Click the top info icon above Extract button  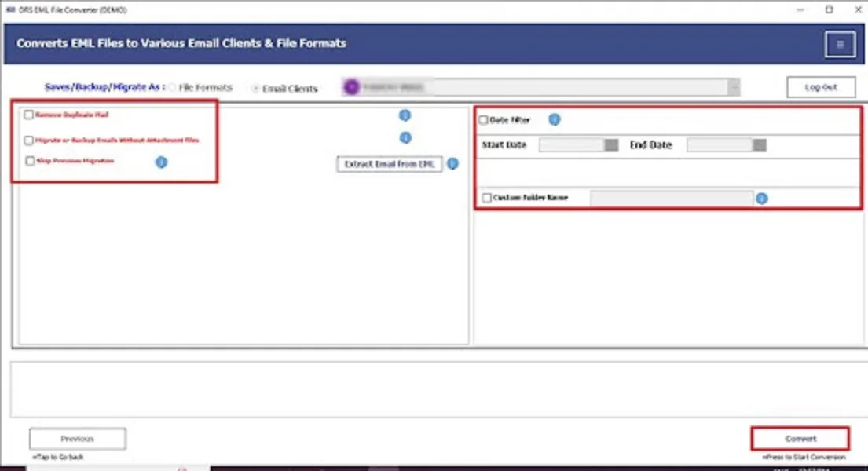[x=405, y=115]
